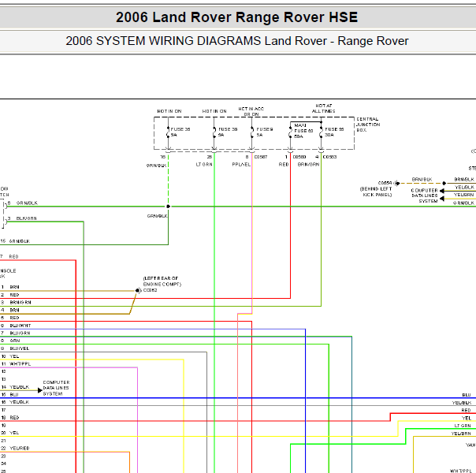Image resolution: width=476 pixels, height=473 pixels.
Task: Click connector label "C0554"
Action: pos(385,183)
